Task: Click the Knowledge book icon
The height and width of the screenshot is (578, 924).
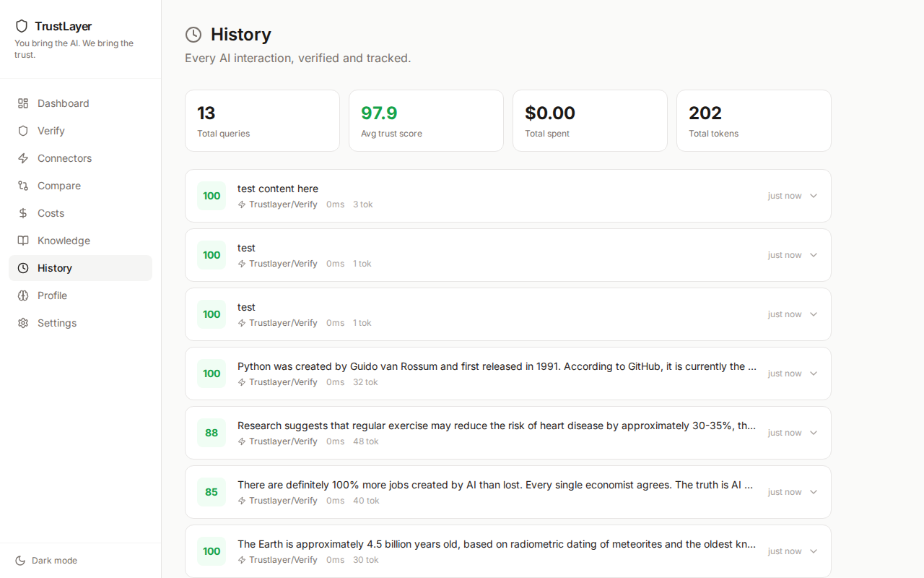Action: click(22, 241)
